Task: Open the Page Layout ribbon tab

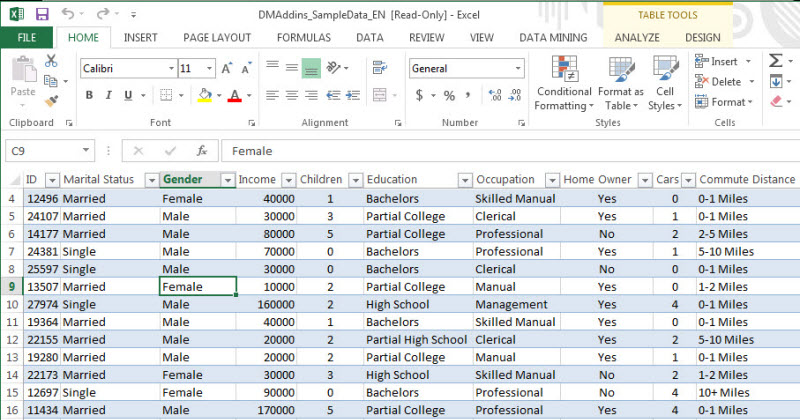Action: (217, 37)
